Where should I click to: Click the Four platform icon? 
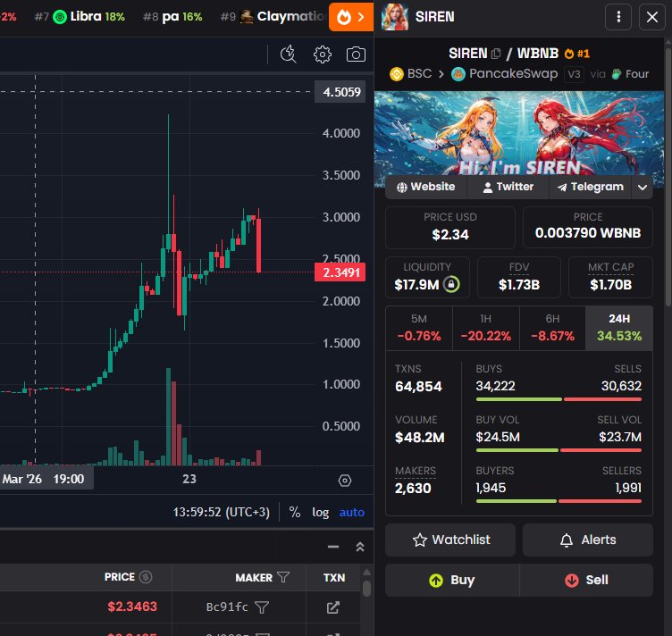click(x=617, y=74)
